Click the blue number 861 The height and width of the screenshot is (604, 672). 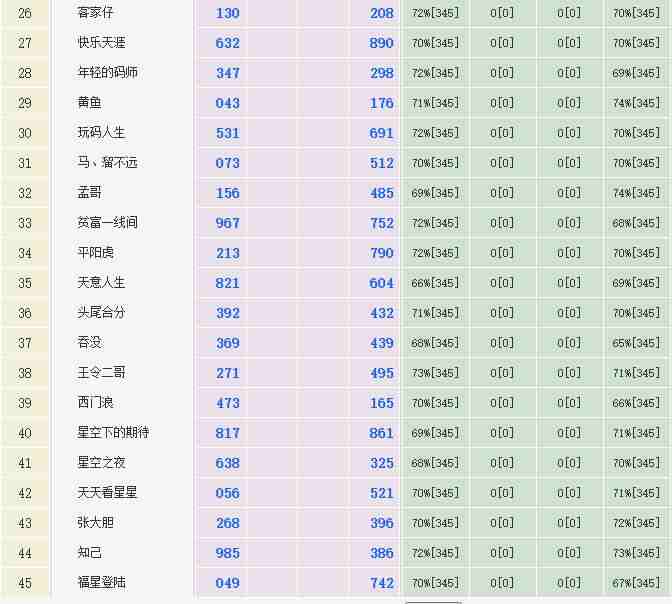[x=381, y=433]
